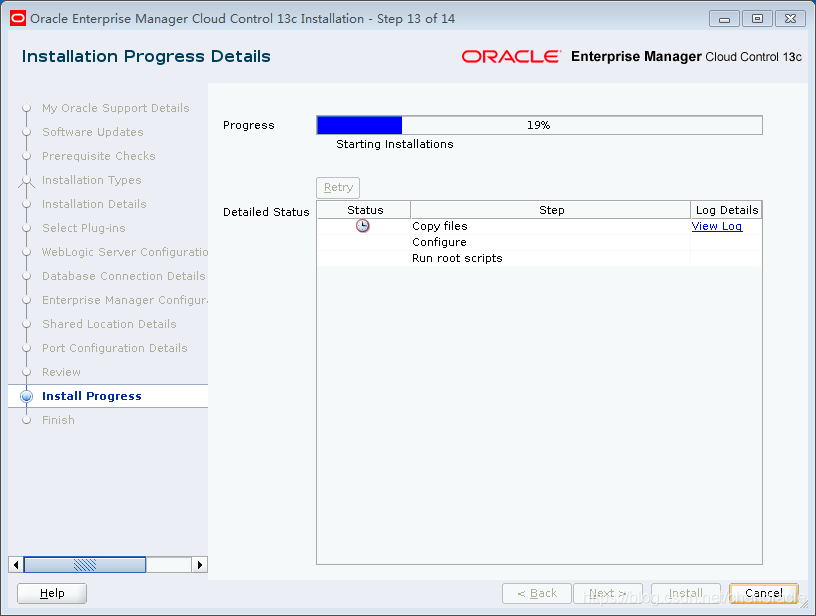Select the Install Progress step
Screen dimensions: 816x616
click(92, 396)
